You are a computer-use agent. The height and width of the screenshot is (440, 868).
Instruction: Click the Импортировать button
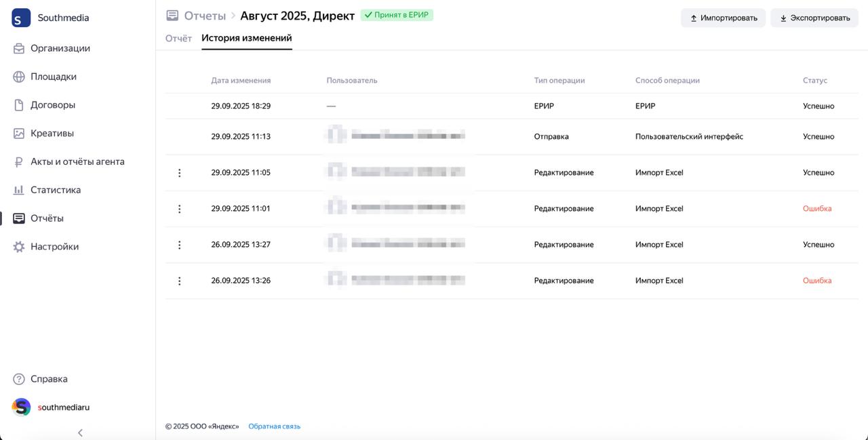[723, 18]
